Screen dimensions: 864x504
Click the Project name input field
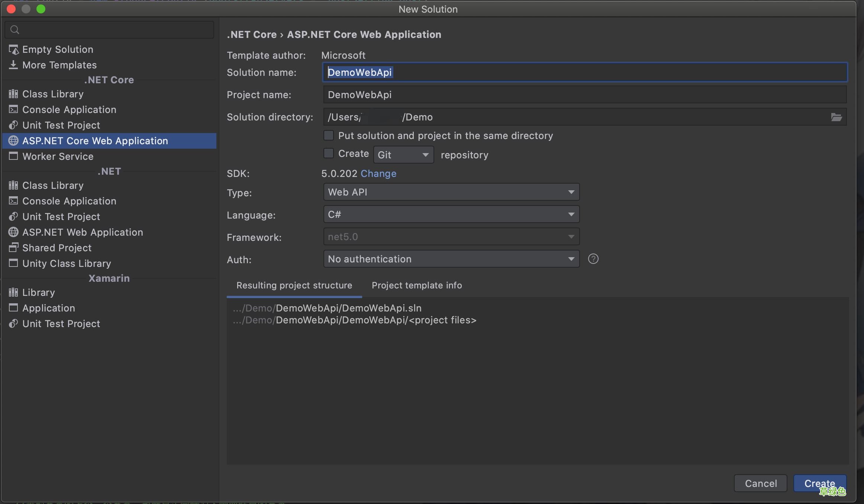click(x=585, y=95)
